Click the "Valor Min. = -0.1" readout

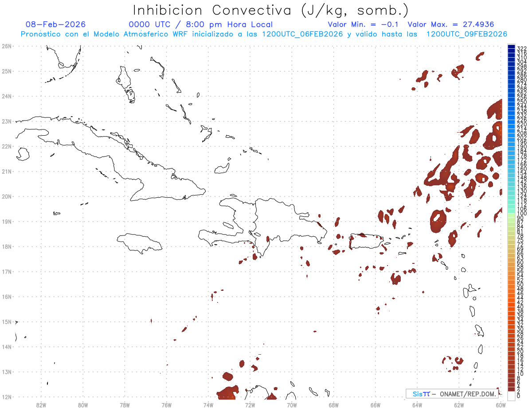pyautogui.click(x=364, y=24)
